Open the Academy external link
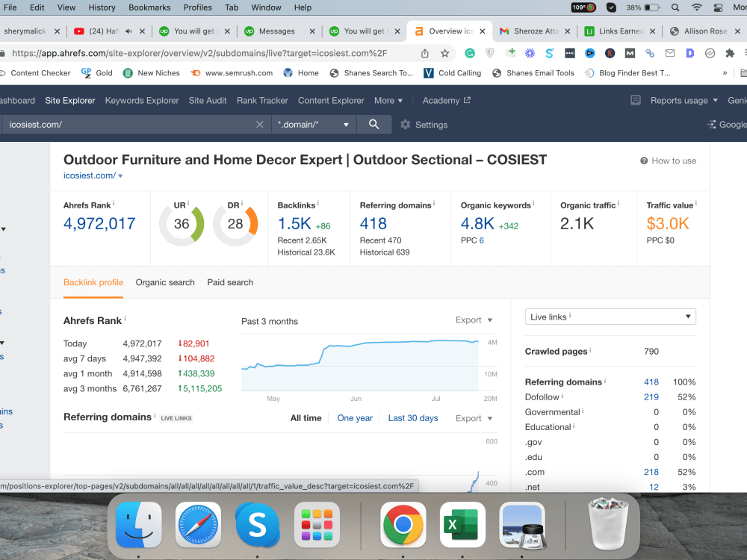Image resolution: width=747 pixels, height=560 pixels. point(446,101)
